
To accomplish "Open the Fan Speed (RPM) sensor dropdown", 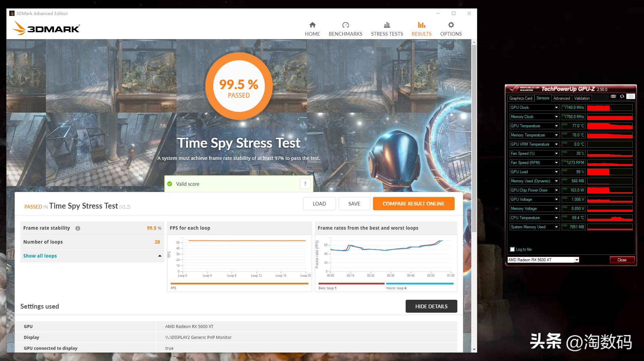I will tap(556, 163).
